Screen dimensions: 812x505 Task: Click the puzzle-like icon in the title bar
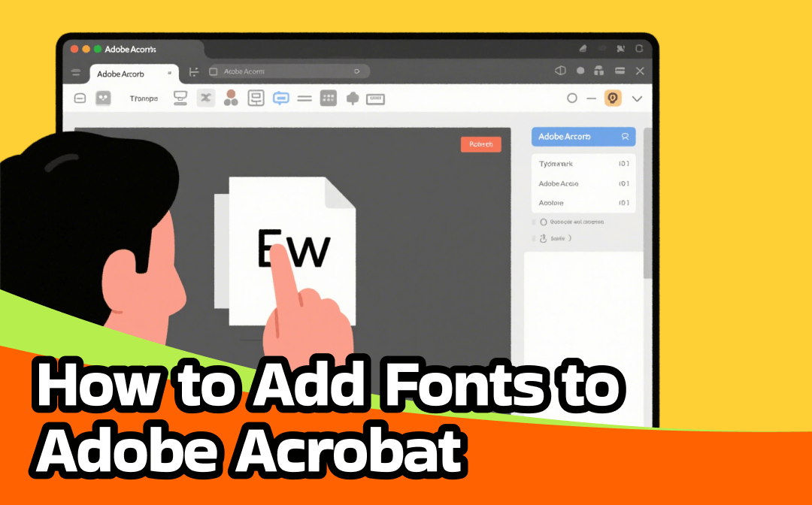coord(620,49)
